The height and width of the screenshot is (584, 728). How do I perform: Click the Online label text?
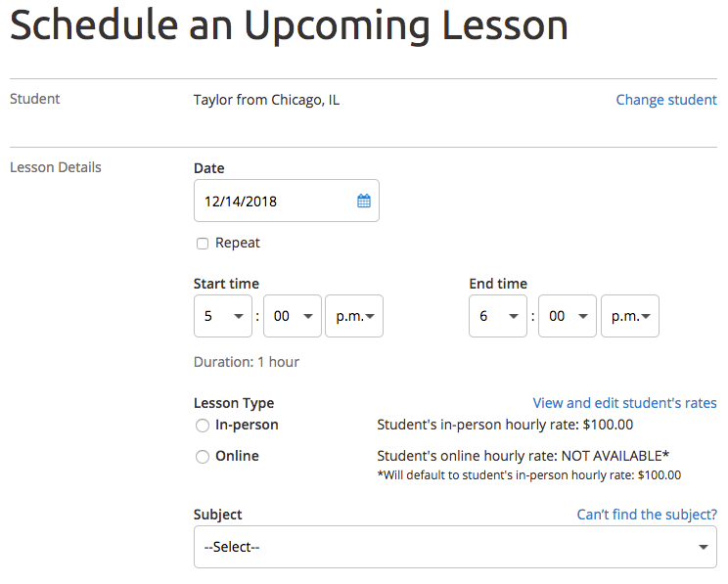point(237,456)
